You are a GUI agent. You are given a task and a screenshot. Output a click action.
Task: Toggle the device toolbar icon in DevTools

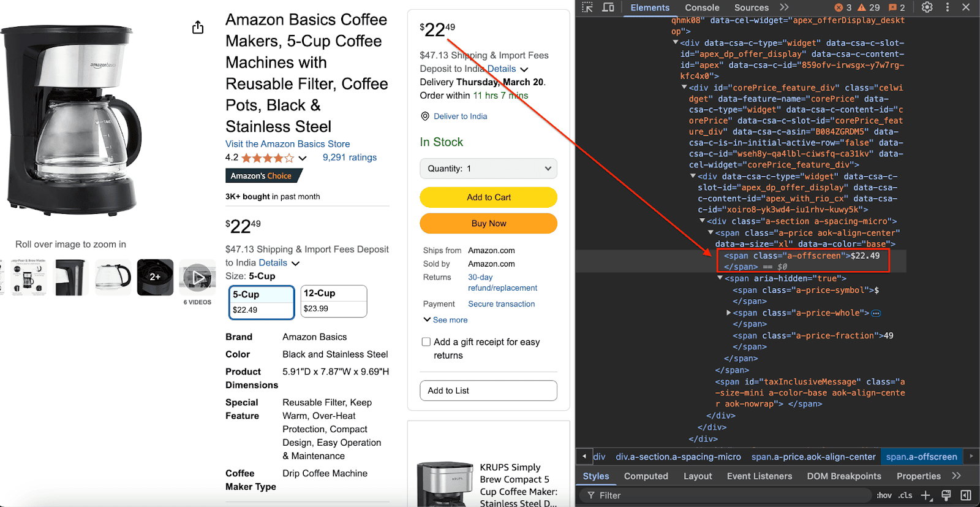click(608, 7)
